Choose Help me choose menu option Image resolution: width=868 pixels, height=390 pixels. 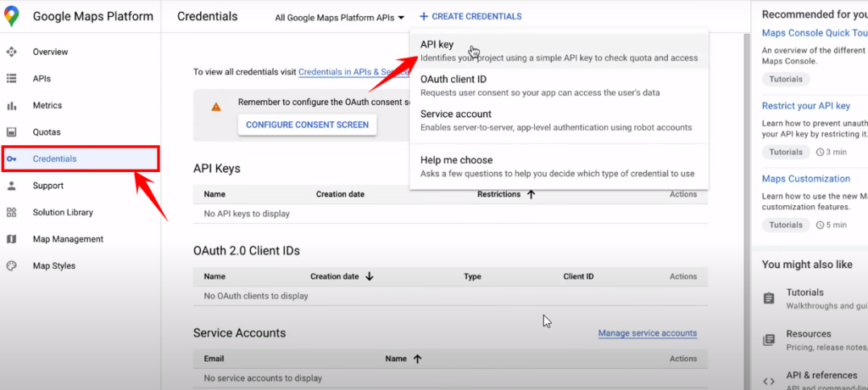click(x=559, y=166)
